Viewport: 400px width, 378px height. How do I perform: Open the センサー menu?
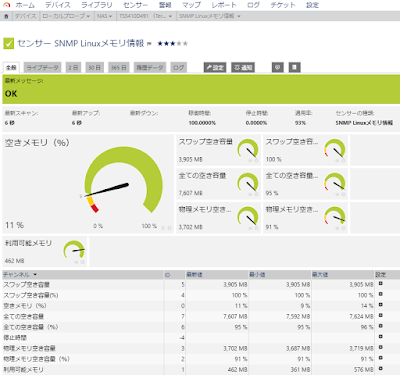[x=135, y=5]
